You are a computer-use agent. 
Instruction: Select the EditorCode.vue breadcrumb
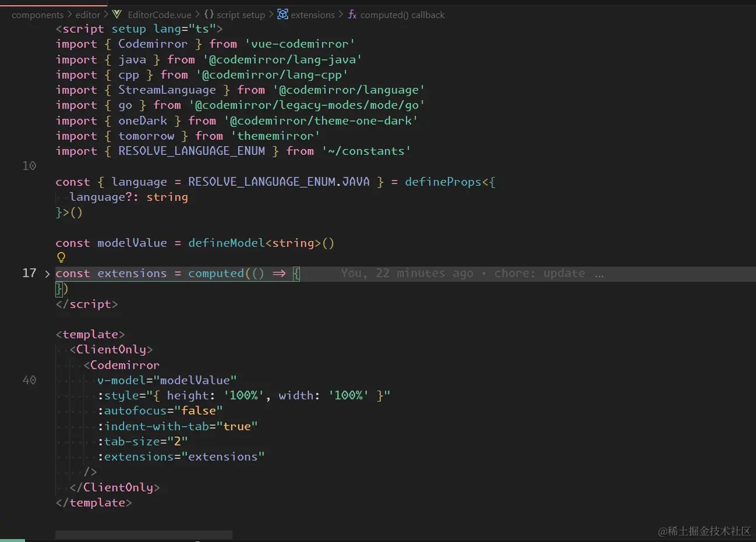160,15
